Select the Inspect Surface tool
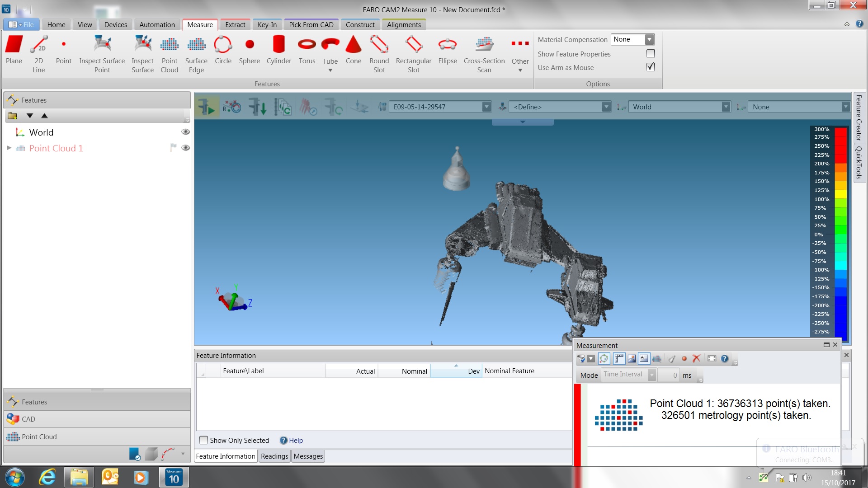The image size is (868, 488). click(142, 54)
